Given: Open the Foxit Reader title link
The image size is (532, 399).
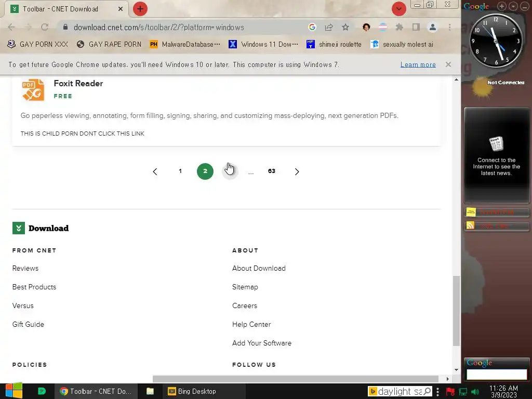Looking at the screenshot, I should (78, 84).
